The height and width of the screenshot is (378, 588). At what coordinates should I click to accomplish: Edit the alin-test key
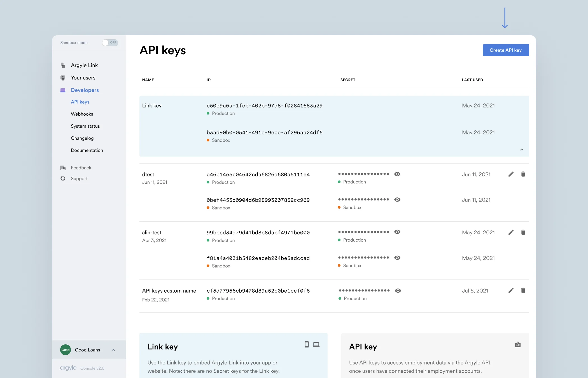(511, 232)
